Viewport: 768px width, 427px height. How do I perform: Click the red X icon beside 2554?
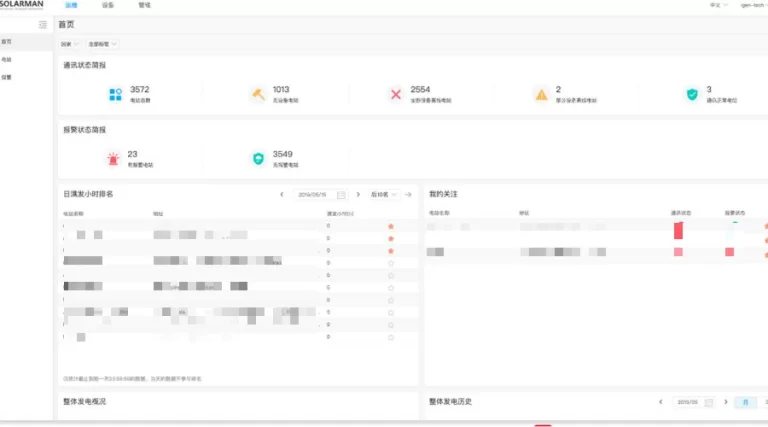coord(395,95)
